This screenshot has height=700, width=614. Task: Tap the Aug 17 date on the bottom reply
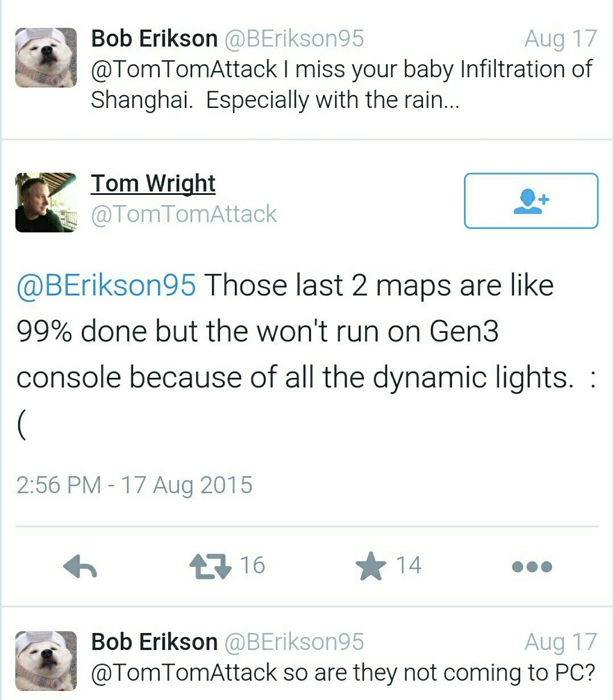(x=560, y=642)
